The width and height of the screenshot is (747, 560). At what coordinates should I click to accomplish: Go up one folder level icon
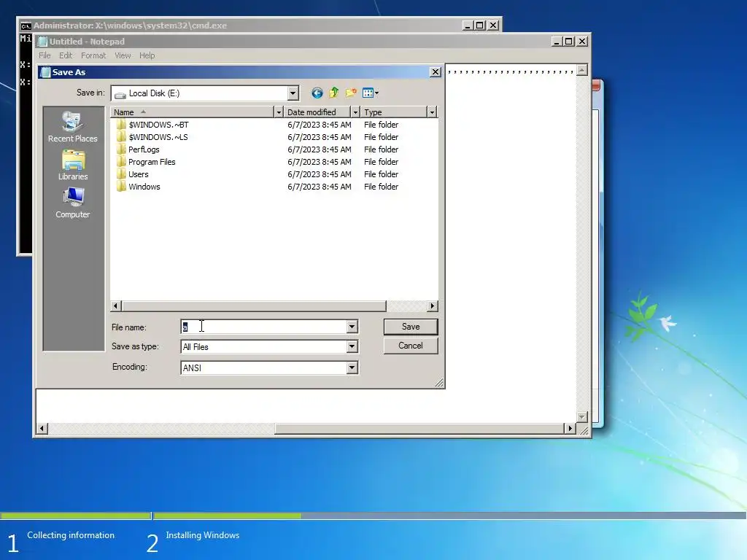334,93
